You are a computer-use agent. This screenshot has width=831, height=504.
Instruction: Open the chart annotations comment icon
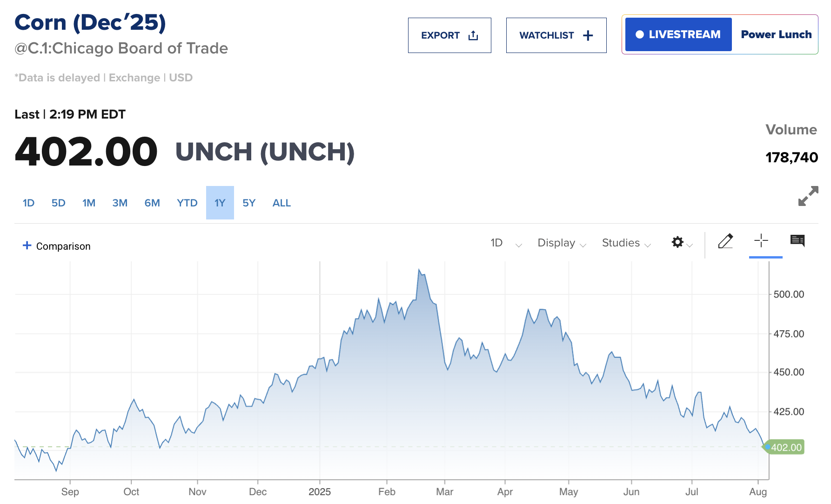[797, 240]
